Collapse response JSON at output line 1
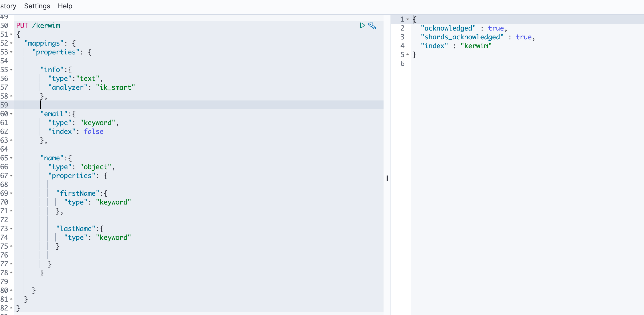This screenshot has height=315, width=644. pos(407,19)
